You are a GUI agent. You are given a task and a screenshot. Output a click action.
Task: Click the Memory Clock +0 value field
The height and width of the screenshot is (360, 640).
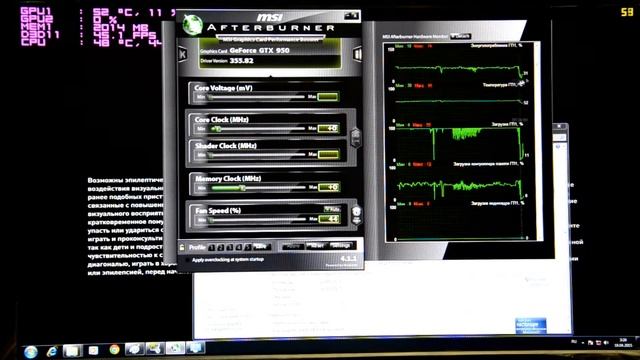point(329,187)
